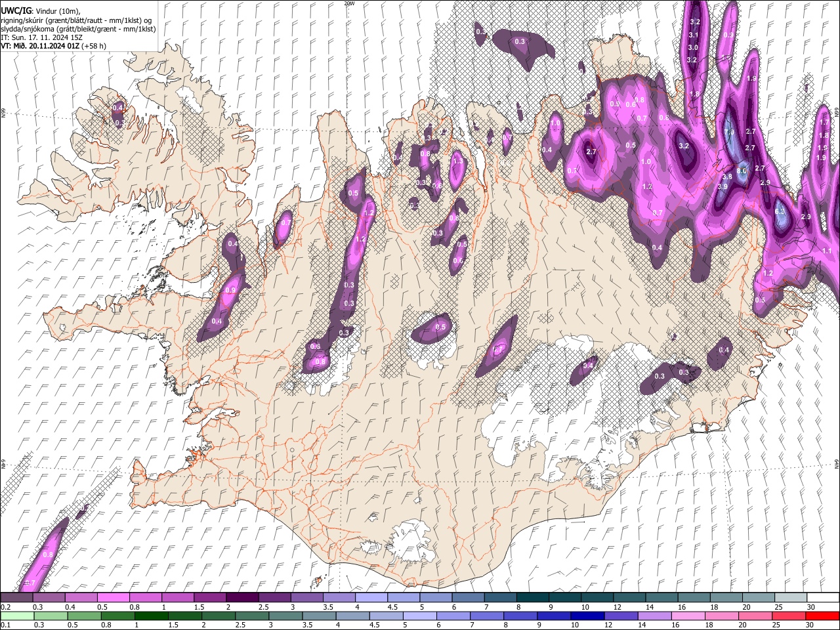Click the '0.2' label on upper color scale
Viewport: 840px width, 630px height.
pos(5,607)
